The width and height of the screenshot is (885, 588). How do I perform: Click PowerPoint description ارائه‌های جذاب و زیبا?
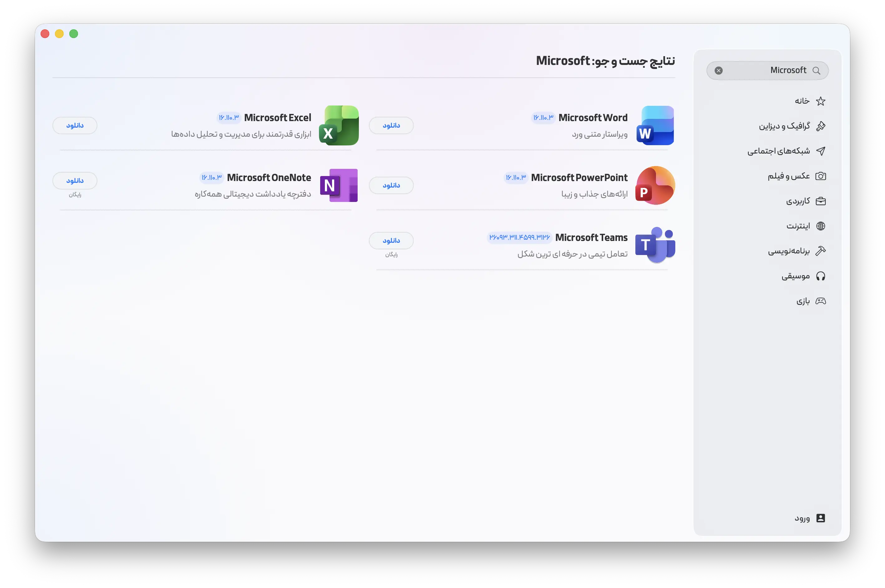tap(594, 194)
